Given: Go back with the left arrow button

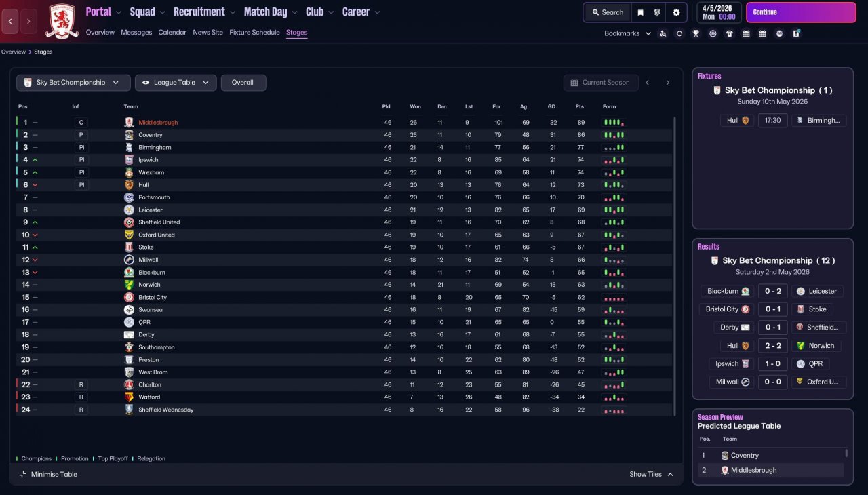Looking at the screenshot, I should point(10,22).
